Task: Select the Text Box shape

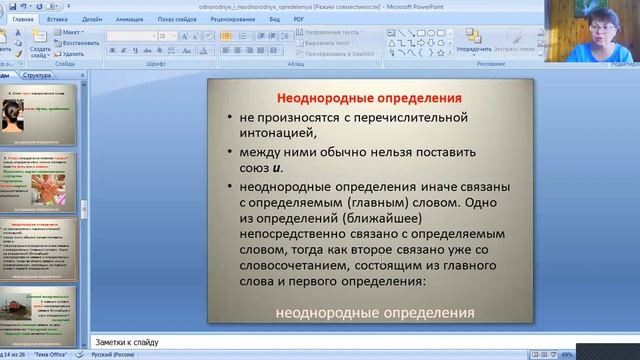Action: pos(391,33)
